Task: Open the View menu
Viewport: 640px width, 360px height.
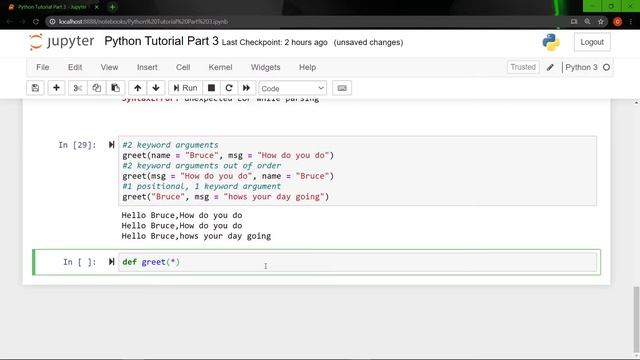Action: pyautogui.click(x=109, y=67)
